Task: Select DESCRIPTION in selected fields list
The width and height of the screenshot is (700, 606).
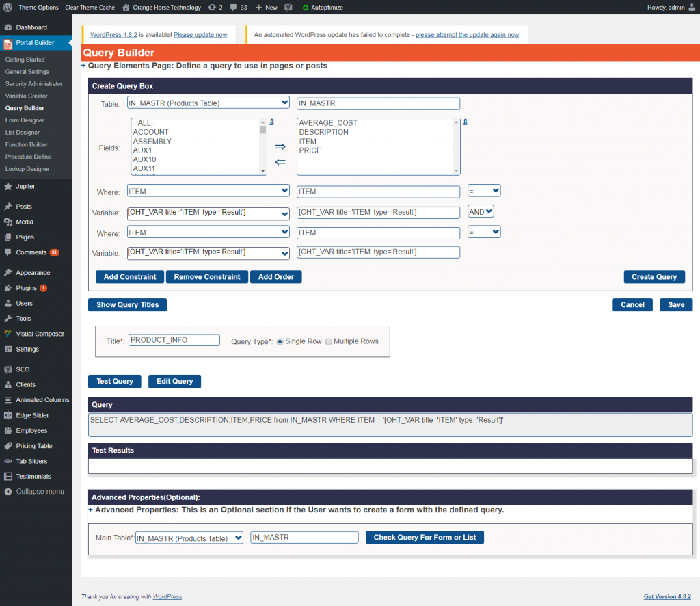Action: tap(323, 132)
